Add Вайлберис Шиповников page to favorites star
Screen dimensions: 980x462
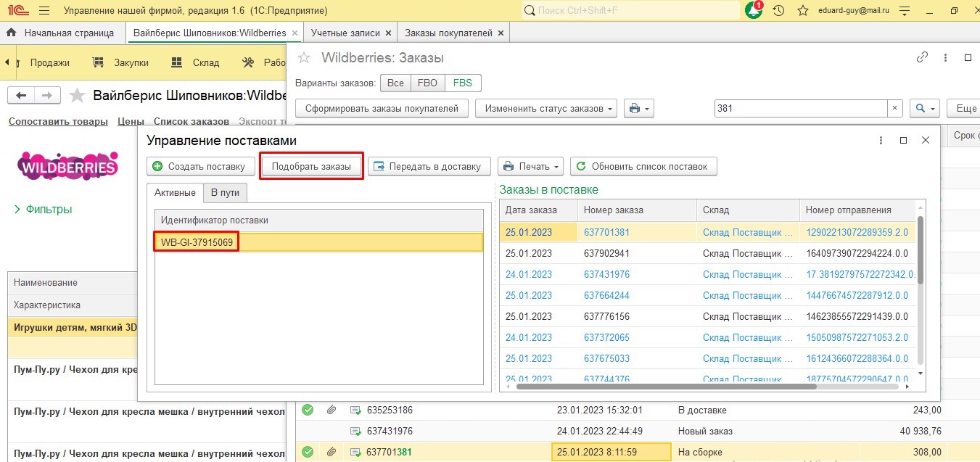(x=76, y=96)
